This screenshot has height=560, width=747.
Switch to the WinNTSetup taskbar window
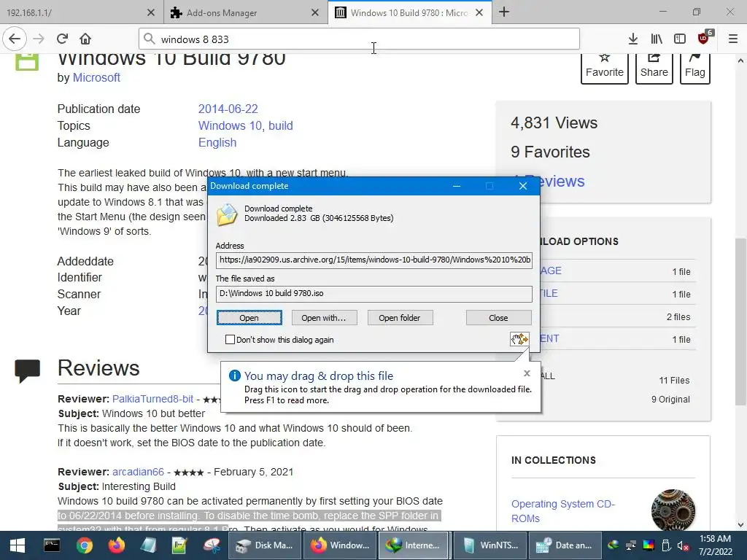(x=489, y=545)
